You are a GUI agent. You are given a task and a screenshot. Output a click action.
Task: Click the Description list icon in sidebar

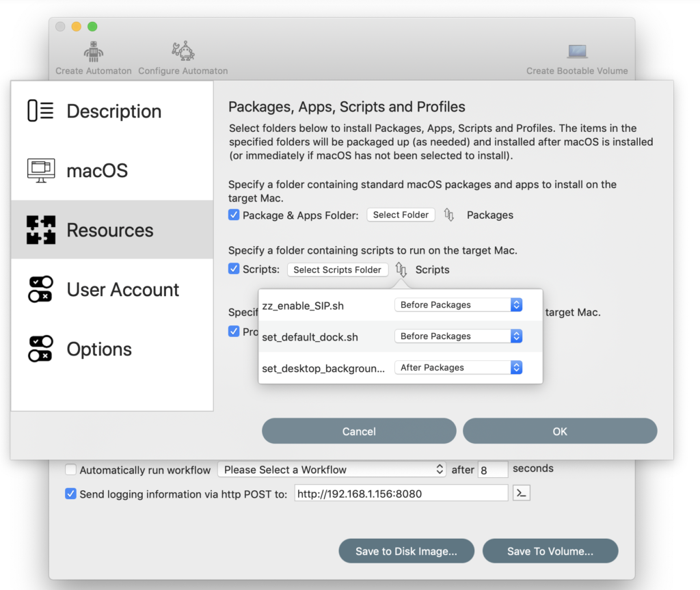tap(40, 111)
